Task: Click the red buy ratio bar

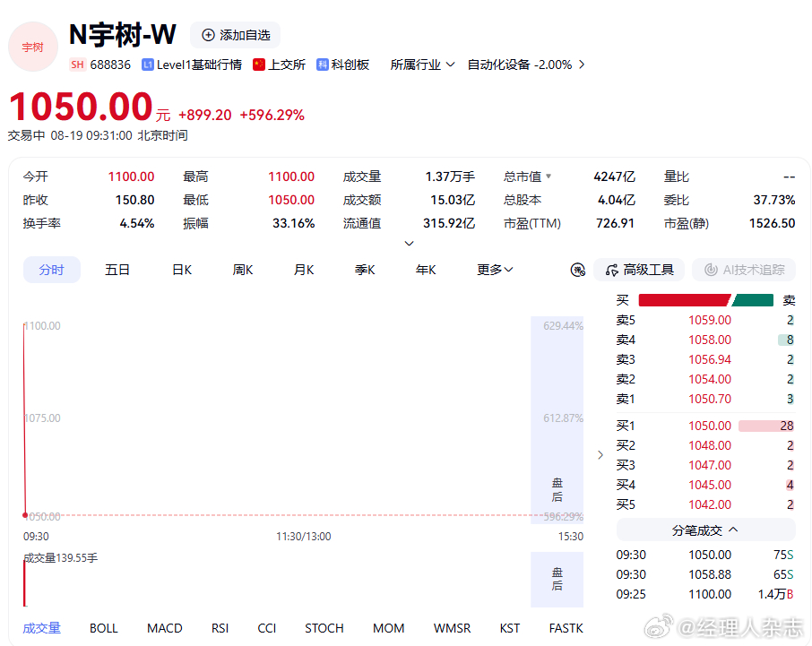Action: (685, 300)
